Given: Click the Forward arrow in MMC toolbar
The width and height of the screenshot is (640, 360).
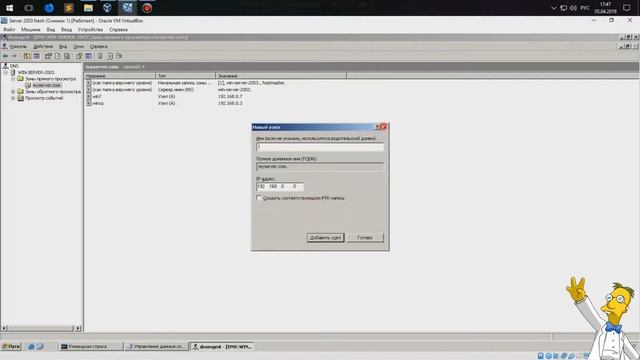Looking at the screenshot, I should (x=14, y=56).
